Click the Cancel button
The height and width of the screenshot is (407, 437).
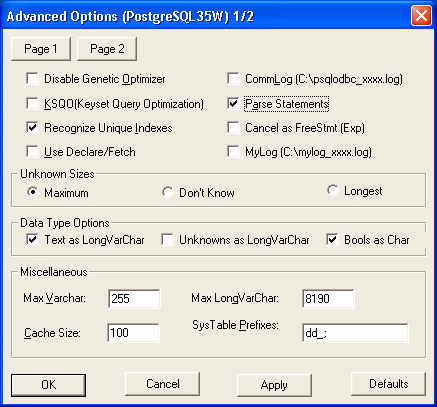click(163, 384)
